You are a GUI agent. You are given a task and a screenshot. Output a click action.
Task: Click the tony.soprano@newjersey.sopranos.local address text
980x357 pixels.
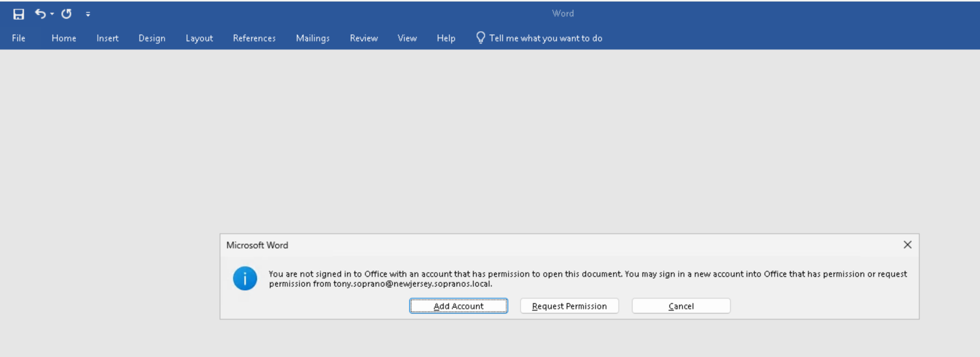(412, 284)
